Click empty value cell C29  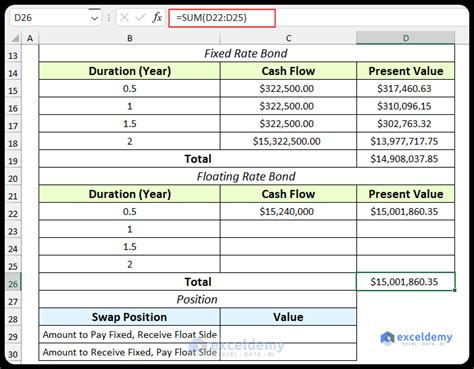288,334
